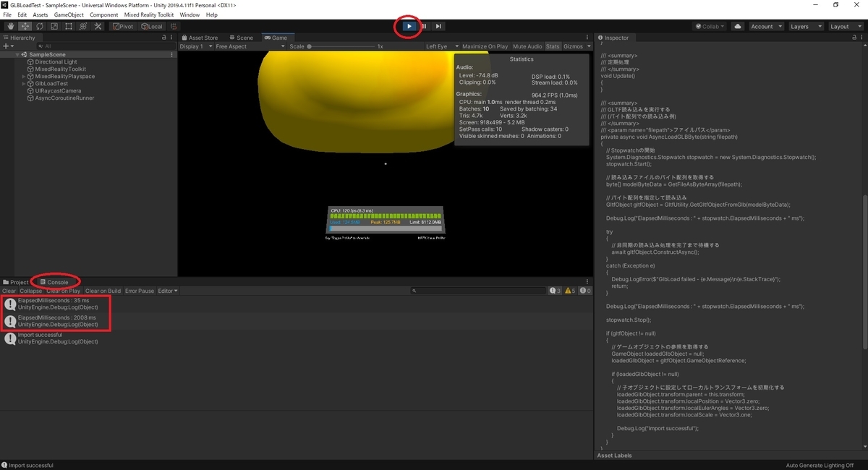Expand the GlbLoadTest object
Screen dimensions: 868x470
tap(24, 83)
